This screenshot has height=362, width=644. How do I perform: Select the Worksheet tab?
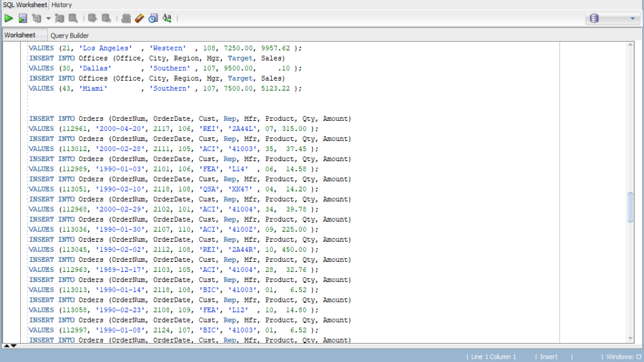click(x=19, y=35)
